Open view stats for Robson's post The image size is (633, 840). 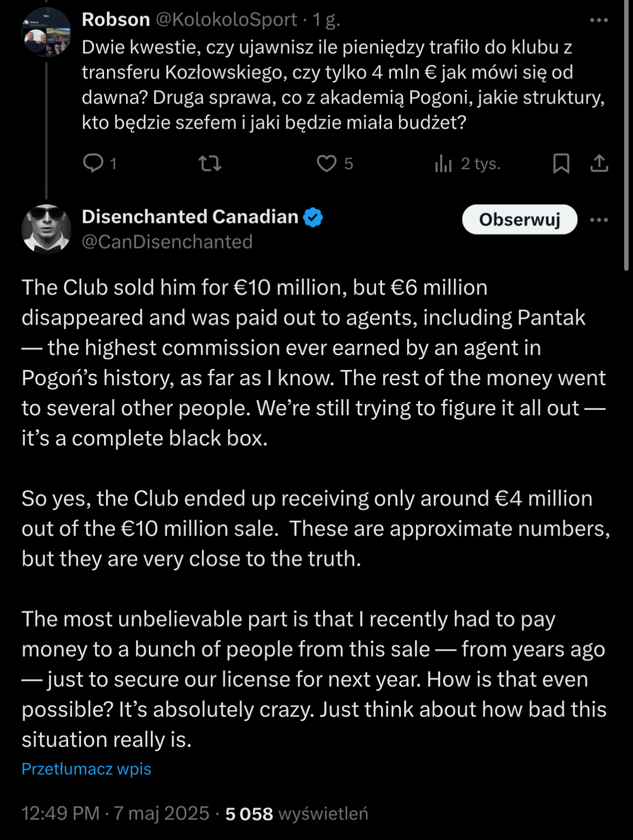click(x=443, y=163)
